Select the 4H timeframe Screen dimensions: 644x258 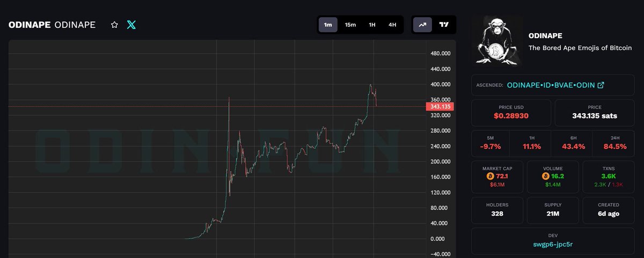(x=392, y=25)
